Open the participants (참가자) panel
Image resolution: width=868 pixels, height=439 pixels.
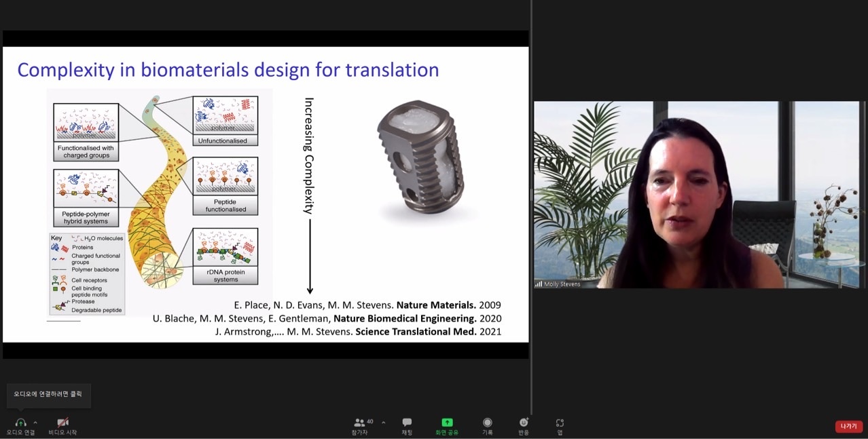point(359,423)
